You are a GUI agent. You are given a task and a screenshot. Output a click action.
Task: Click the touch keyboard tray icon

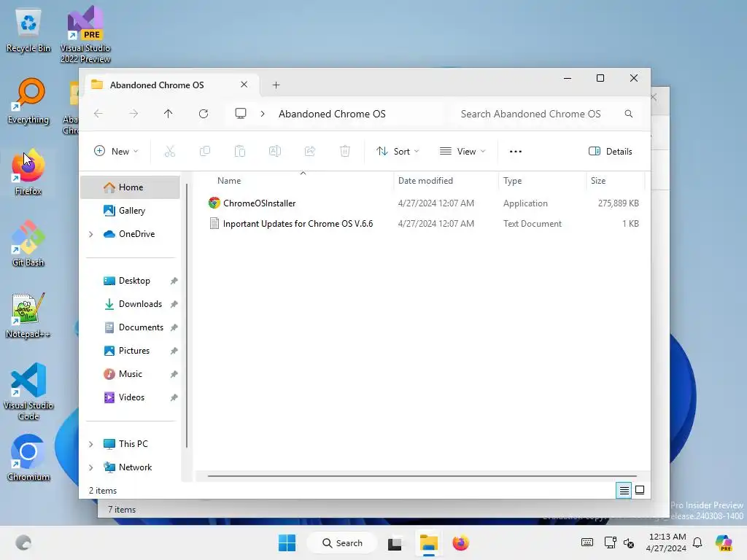(587, 542)
